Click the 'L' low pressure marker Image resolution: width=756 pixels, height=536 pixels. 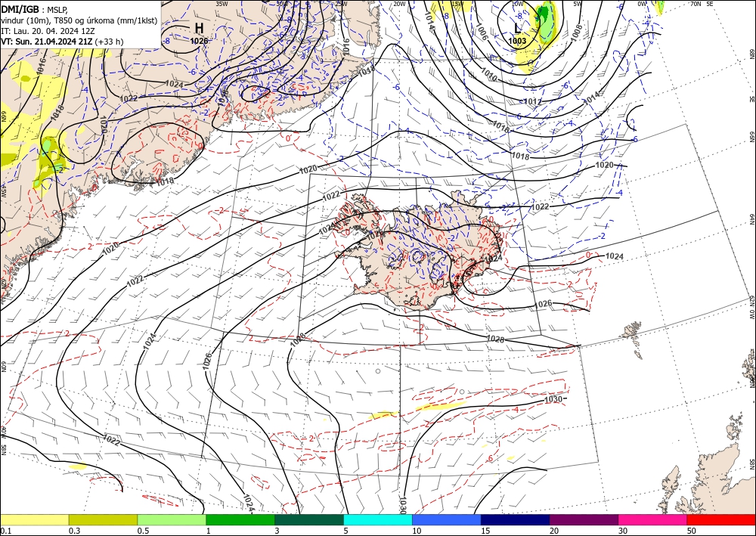[x=517, y=28]
